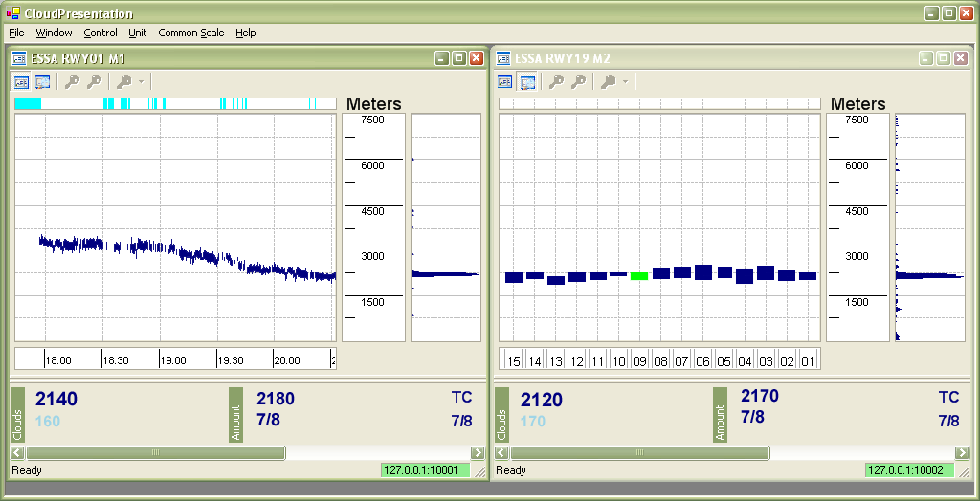Click the third key icon in RWY19 M2 toolbar
The width and height of the screenshot is (980, 501).
pyautogui.click(x=609, y=82)
